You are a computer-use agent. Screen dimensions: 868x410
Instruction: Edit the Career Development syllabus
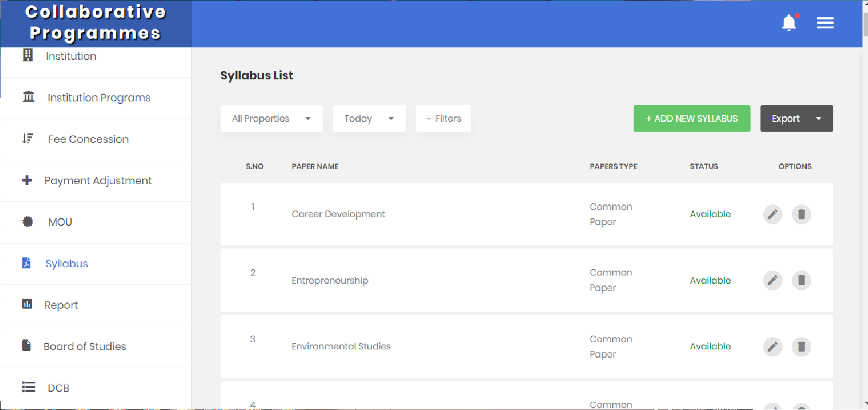(x=773, y=214)
